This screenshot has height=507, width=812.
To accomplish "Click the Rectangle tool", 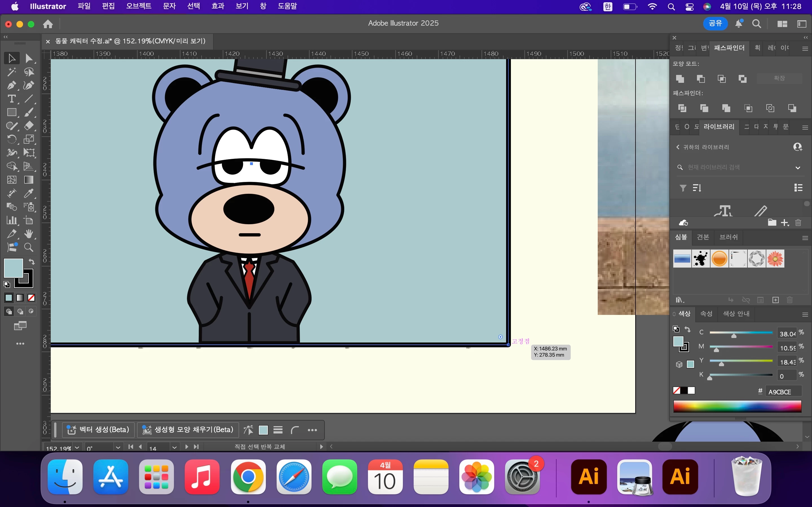I will coord(11,112).
